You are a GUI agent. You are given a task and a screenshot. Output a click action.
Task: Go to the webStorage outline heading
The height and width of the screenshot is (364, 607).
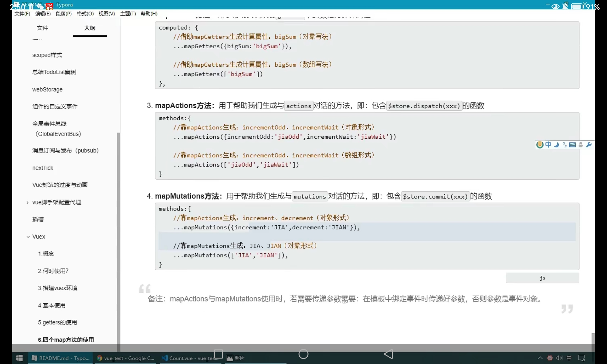(x=47, y=89)
